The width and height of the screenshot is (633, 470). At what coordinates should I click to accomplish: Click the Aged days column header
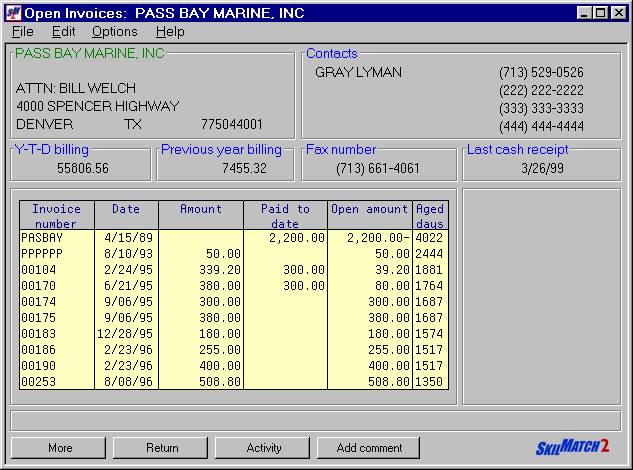click(430, 216)
